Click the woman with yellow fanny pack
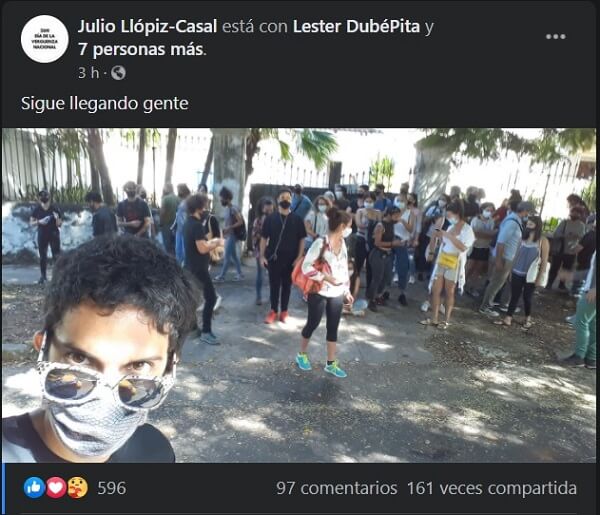 (450, 264)
